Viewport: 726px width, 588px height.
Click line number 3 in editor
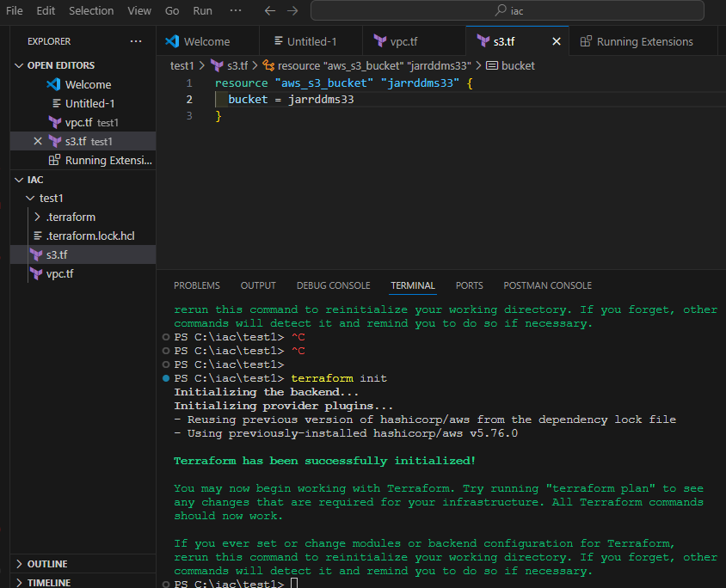pyautogui.click(x=189, y=116)
